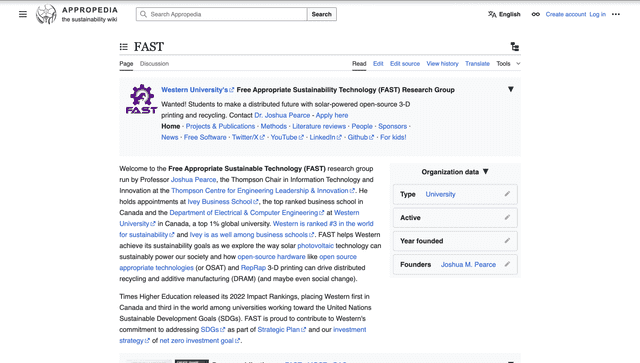Click the Appropedia logo
The height and width of the screenshot is (363, 640).
coord(77,14)
